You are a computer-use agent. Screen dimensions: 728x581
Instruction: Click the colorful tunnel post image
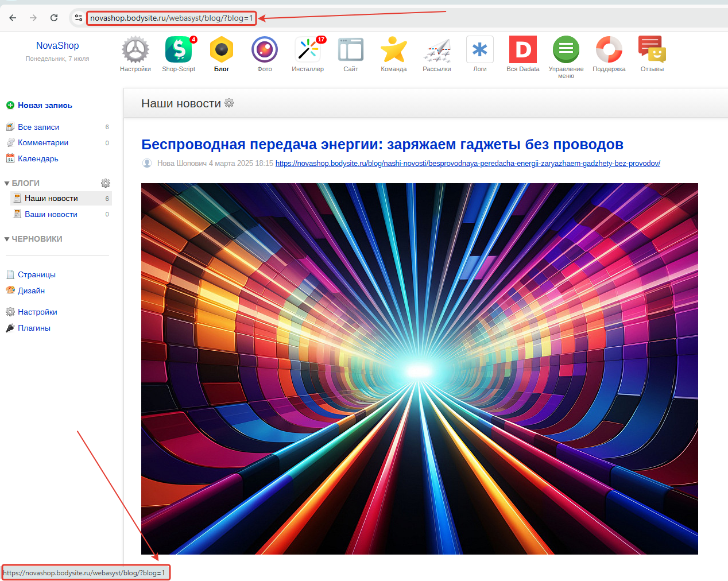420,369
